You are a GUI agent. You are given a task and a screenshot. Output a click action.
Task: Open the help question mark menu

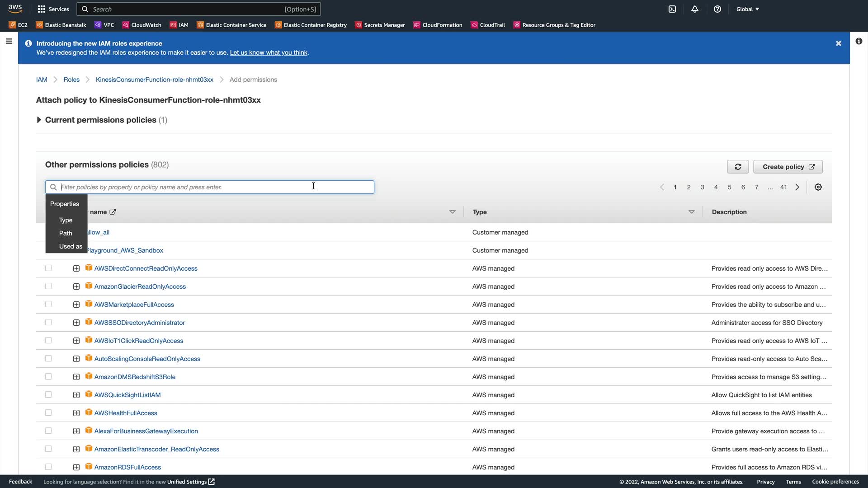[x=717, y=9]
